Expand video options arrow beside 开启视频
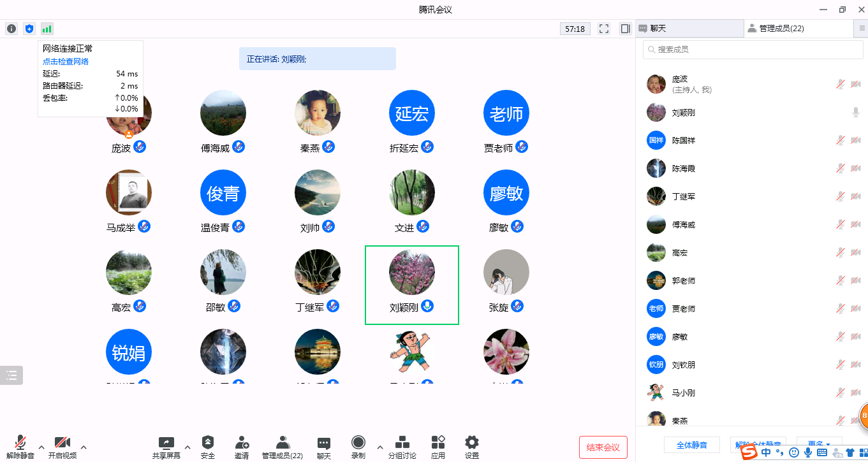 84,447
